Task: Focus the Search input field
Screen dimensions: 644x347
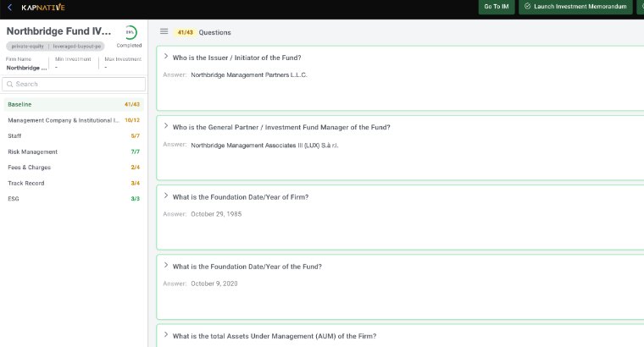Action: 74,84
